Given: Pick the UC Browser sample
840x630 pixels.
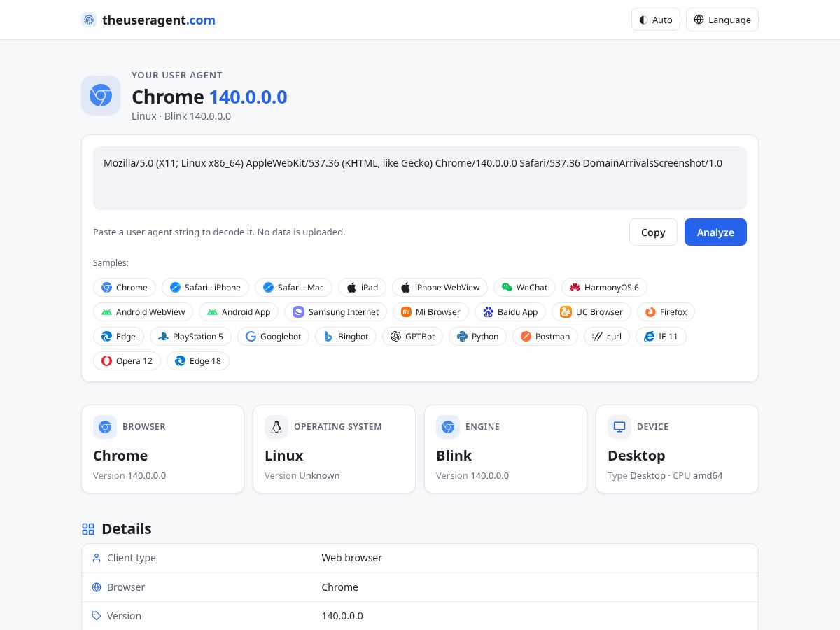Looking at the screenshot, I should [591, 312].
